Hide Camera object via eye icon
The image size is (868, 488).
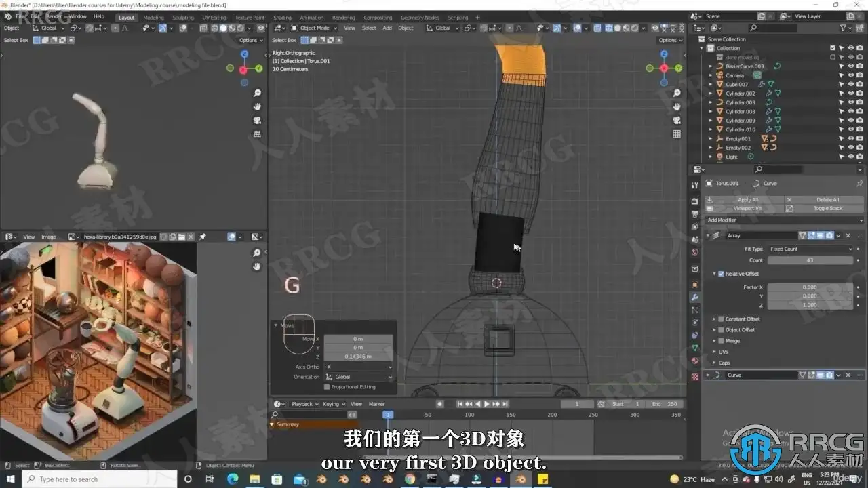tap(850, 75)
